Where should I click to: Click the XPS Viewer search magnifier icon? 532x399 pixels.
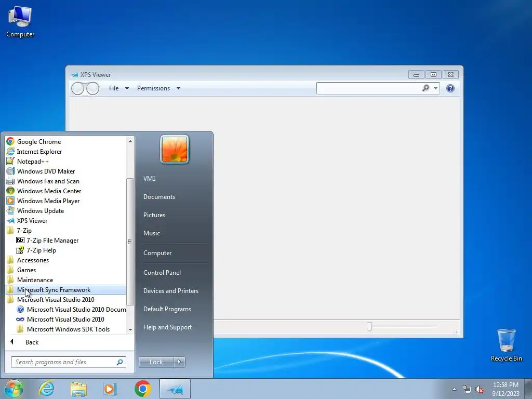click(425, 88)
